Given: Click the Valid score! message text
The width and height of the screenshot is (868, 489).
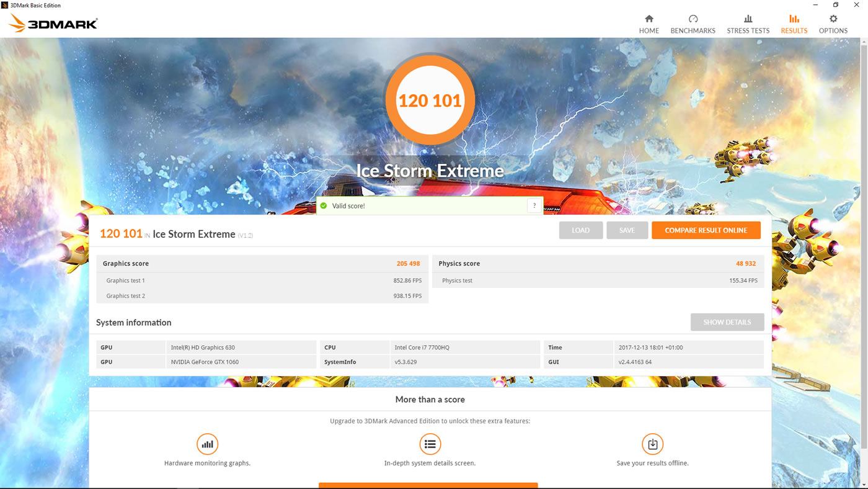Looking at the screenshot, I should point(348,206).
